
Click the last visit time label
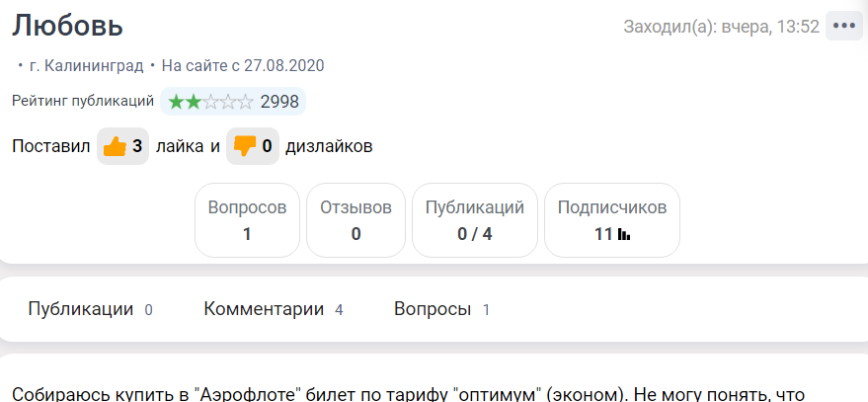721,27
